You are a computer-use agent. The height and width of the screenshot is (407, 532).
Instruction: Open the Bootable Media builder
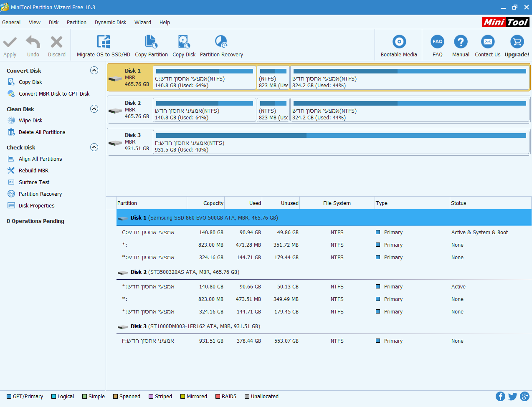pos(399,42)
